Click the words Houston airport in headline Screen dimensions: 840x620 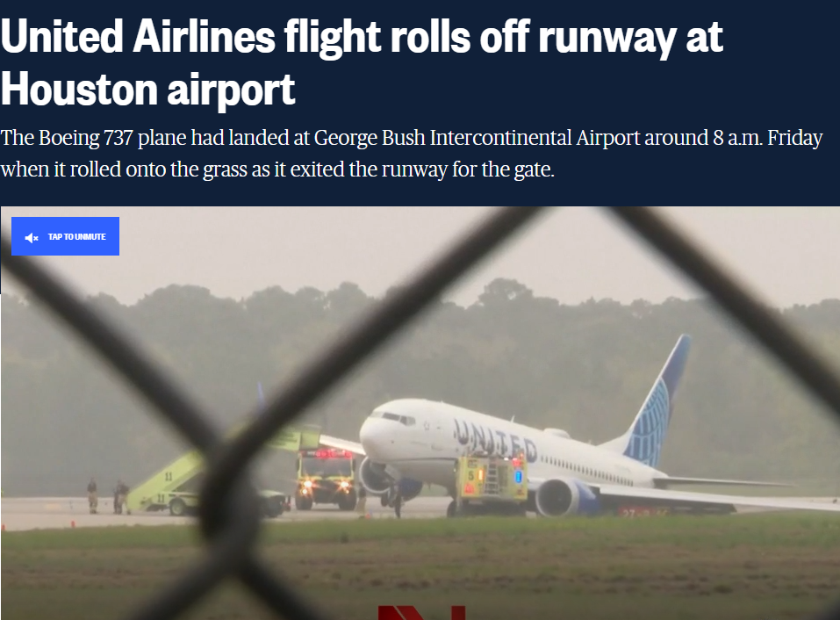[x=147, y=89]
